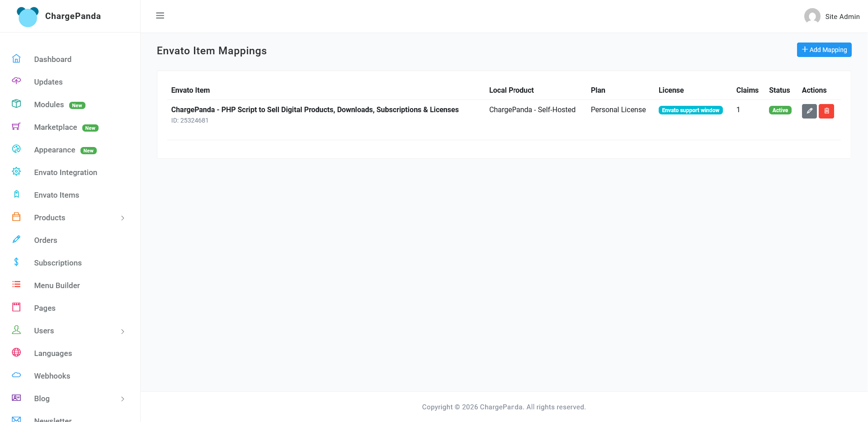The height and width of the screenshot is (422, 868).
Task: Click the Pages layout icon
Action: pyautogui.click(x=16, y=307)
